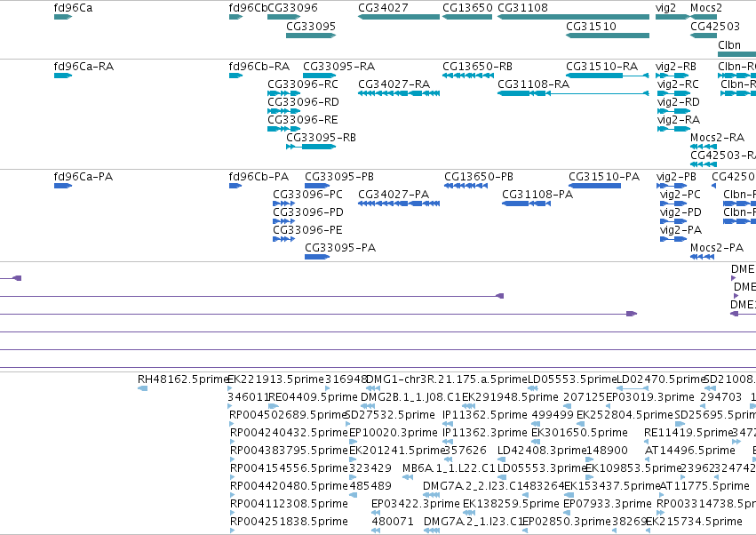Open transcript CG33096-RD
The width and height of the screenshot is (756, 535).
click(284, 111)
